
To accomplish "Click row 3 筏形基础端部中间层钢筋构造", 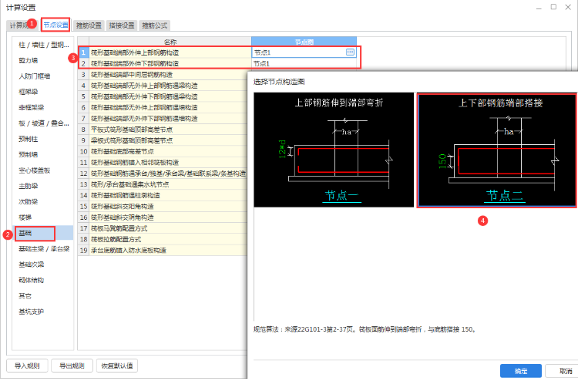I will [168, 75].
